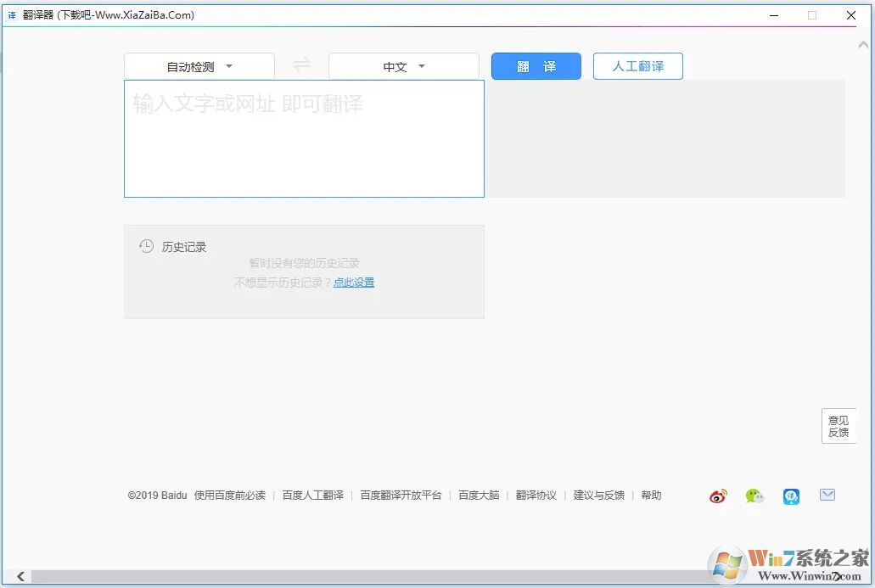Click the clock icon beside 历史记录

(x=145, y=245)
